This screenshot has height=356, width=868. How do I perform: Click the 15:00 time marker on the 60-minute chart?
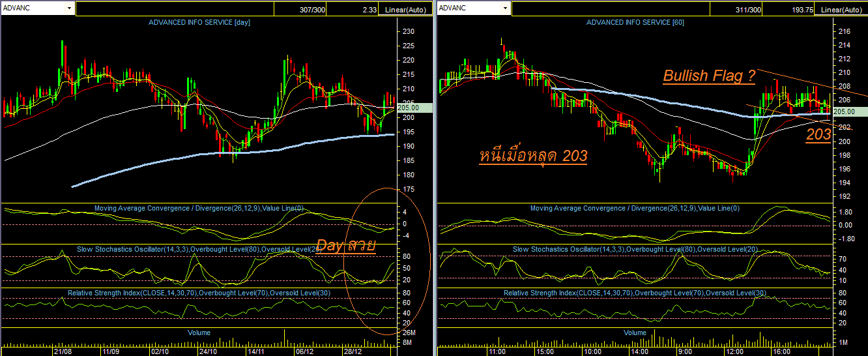(544, 351)
